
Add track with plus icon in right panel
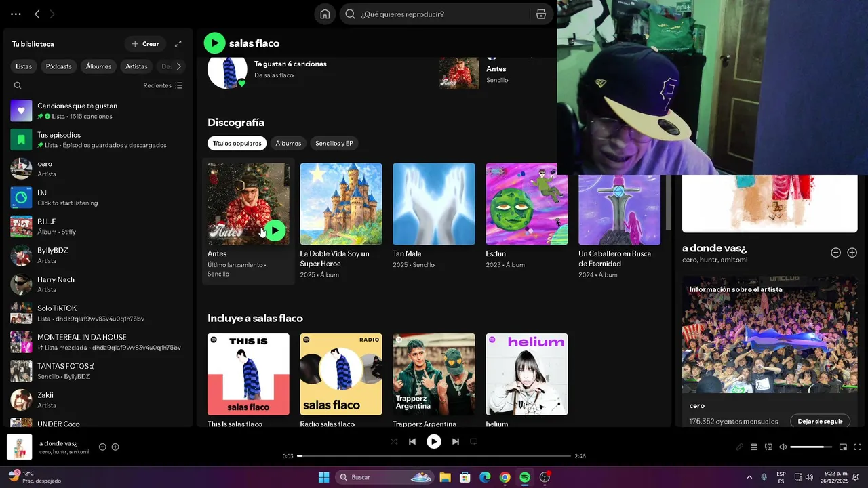[852, 252]
